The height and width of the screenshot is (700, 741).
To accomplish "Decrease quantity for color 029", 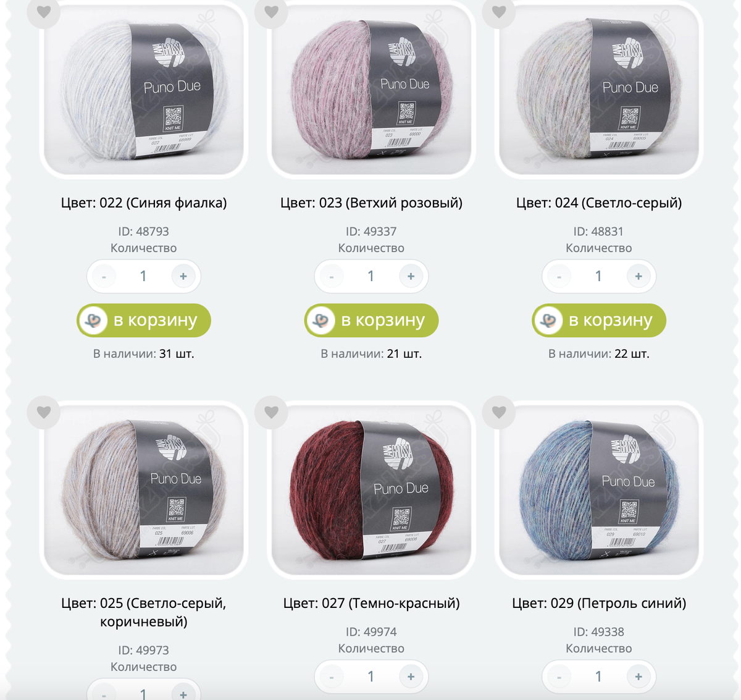I will (559, 677).
